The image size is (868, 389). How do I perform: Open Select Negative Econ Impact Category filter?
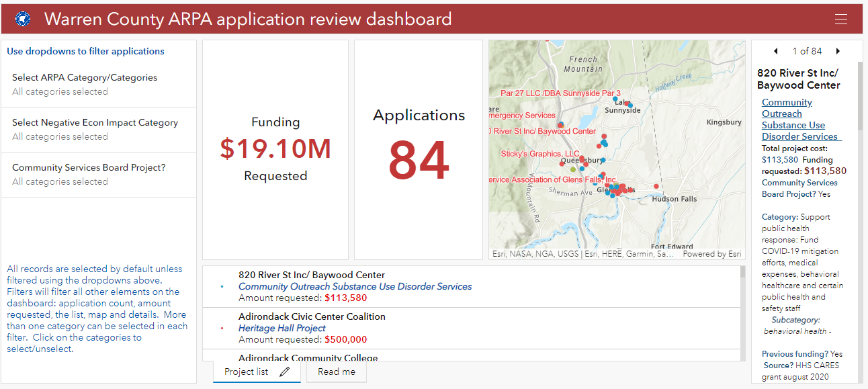99,130
